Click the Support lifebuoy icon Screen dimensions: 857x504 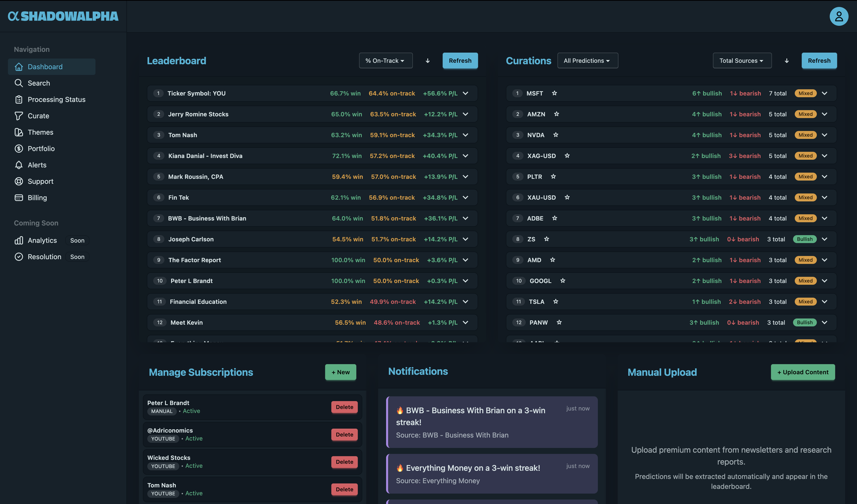click(19, 181)
